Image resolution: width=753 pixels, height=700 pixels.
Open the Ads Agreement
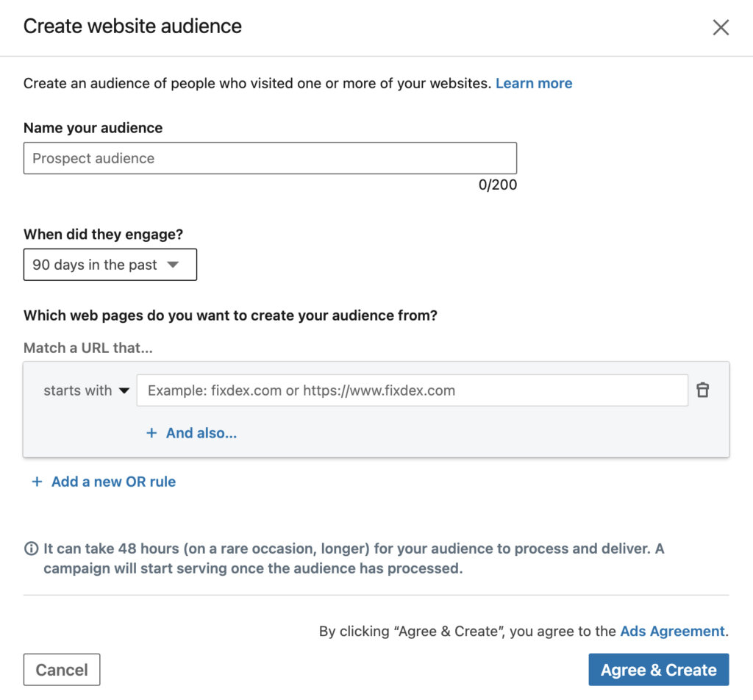click(671, 631)
